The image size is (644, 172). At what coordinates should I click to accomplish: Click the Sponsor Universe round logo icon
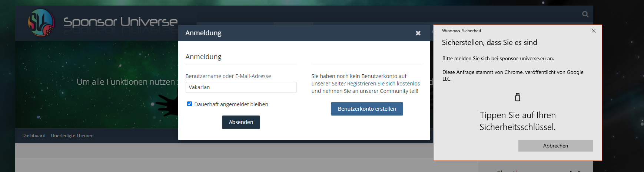click(41, 23)
